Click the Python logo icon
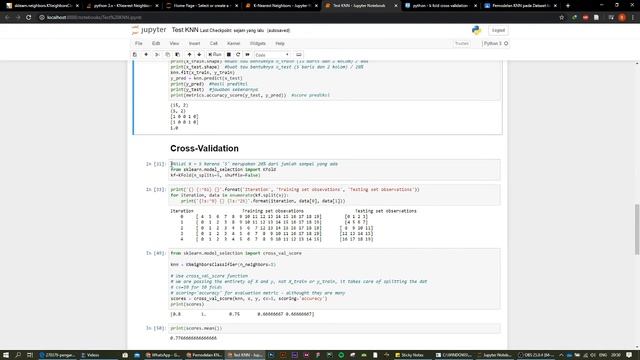This screenshot has height=360, width=640. click(476, 30)
